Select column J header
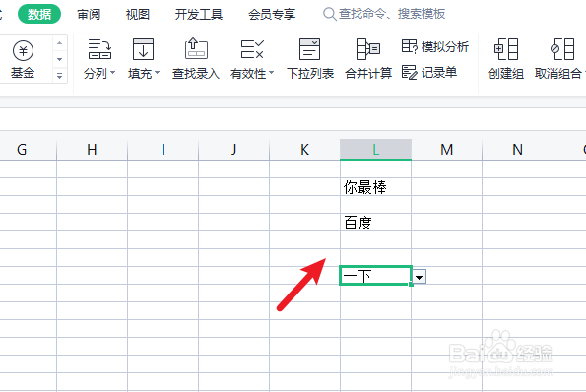The image size is (586, 392). [x=234, y=150]
